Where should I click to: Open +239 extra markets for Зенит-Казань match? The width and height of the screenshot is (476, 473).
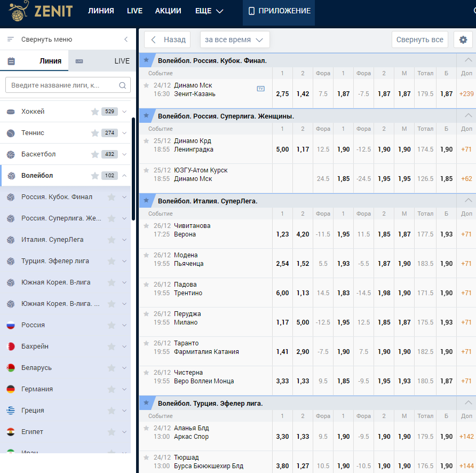(466, 94)
